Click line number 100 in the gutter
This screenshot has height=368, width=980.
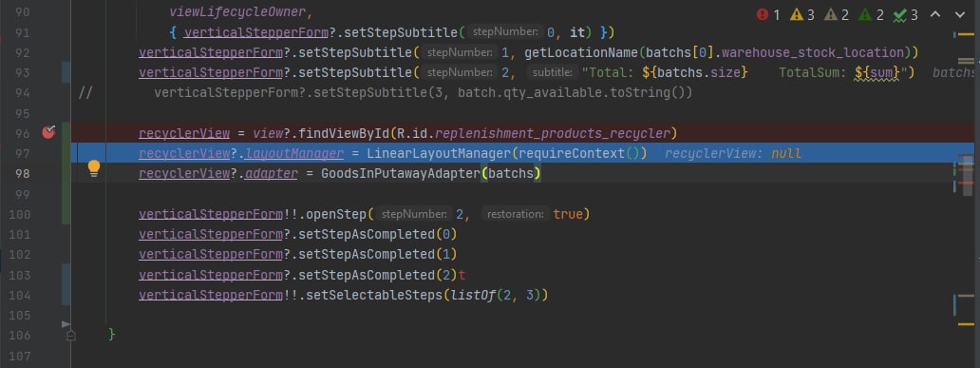click(x=19, y=215)
